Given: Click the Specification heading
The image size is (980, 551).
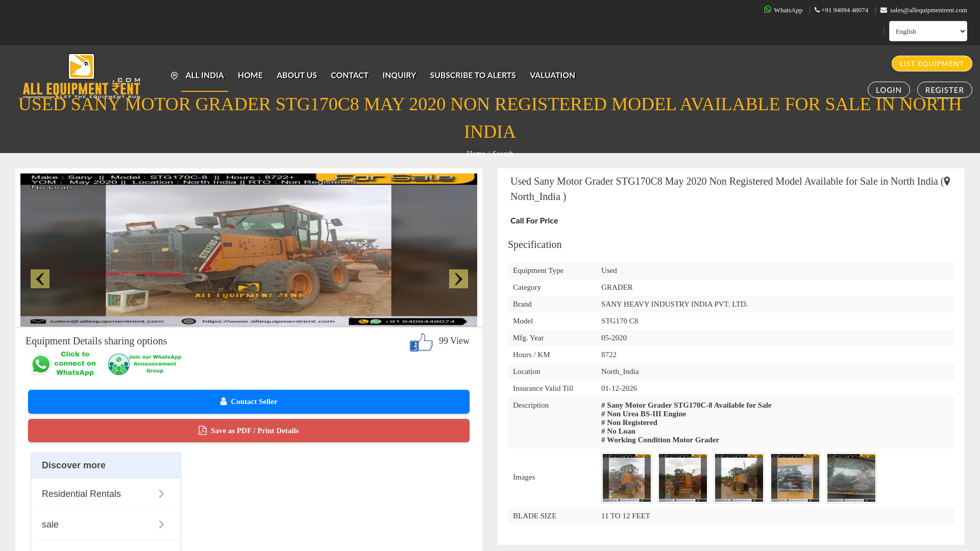Looking at the screenshot, I should pyautogui.click(x=534, y=244).
